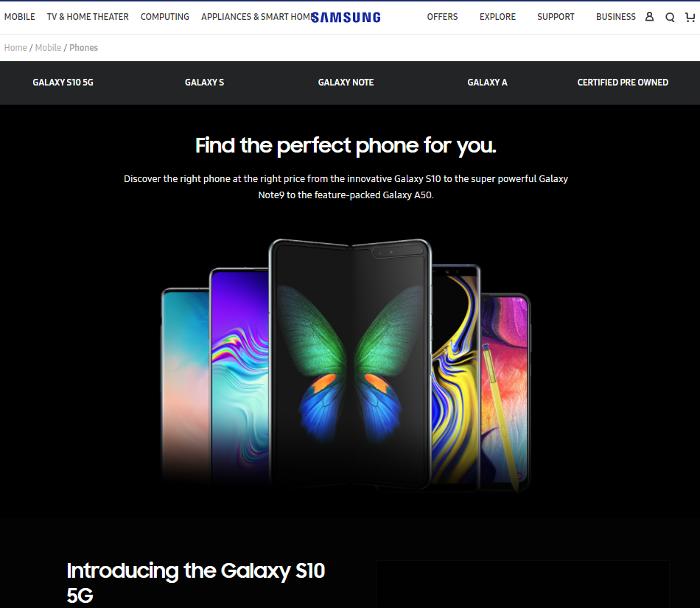The height and width of the screenshot is (608, 700).
Task: Open the Explore menu
Action: coord(498,17)
